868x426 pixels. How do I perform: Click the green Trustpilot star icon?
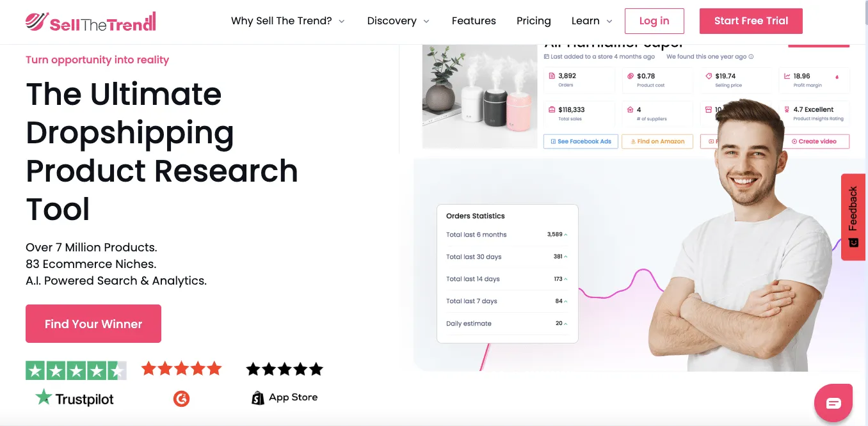pos(44,397)
